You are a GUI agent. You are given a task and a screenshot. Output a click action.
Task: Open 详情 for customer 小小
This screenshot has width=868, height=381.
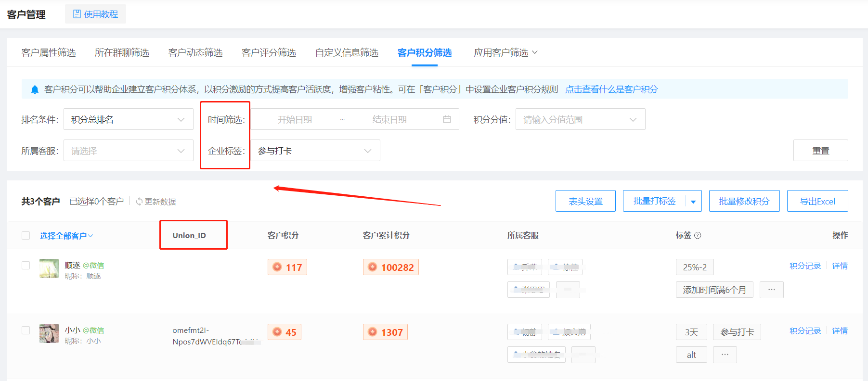[840, 330]
